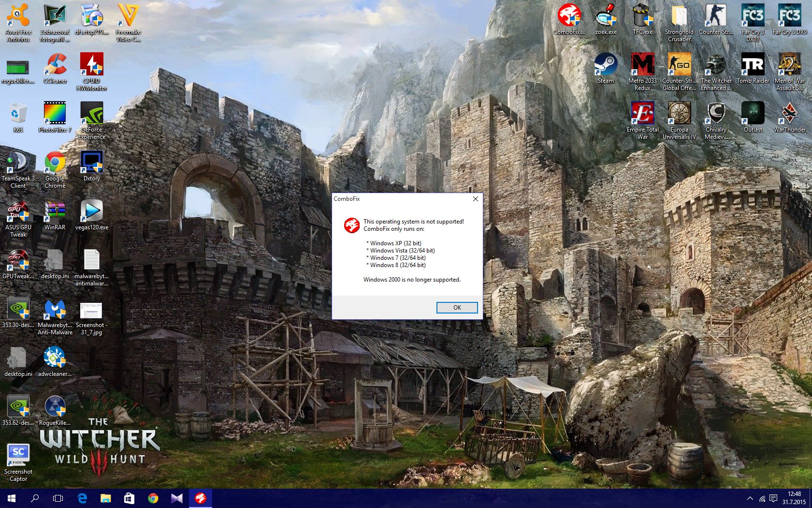The height and width of the screenshot is (508, 812).
Task: Select TFC.exe desktop icon
Action: pos(643,19)
